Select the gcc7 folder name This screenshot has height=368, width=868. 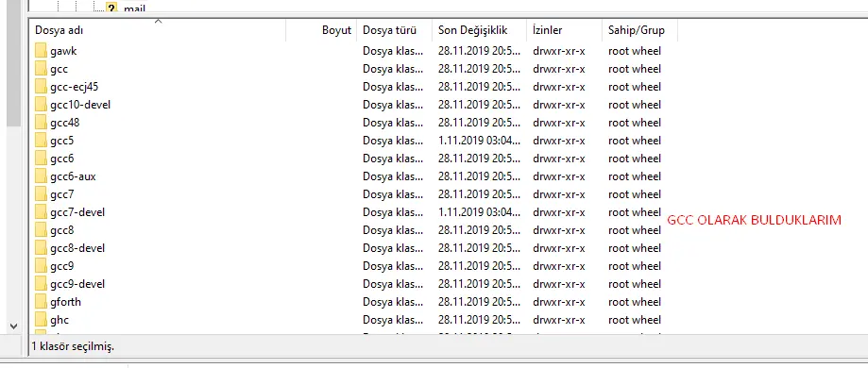point(61,194)
